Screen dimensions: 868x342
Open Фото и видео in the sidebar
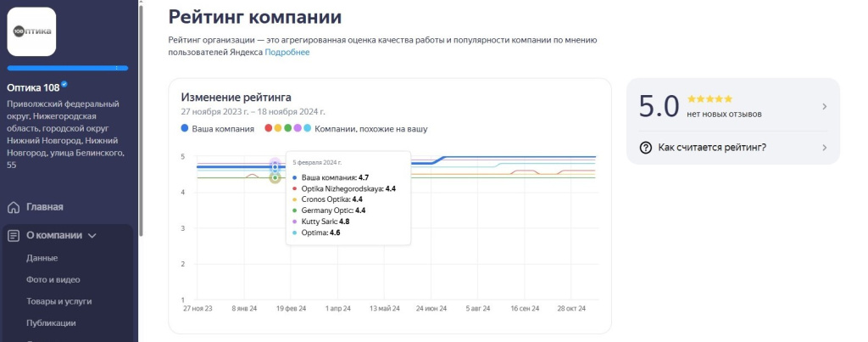pyautogui.click(x=53, y=279)
